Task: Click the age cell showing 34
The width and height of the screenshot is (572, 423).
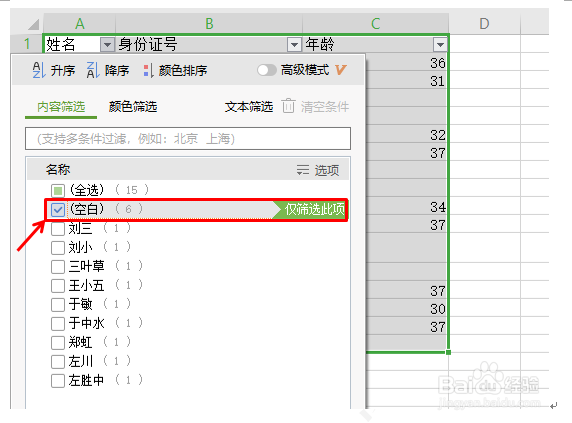Action: click(x=407, y=207)
